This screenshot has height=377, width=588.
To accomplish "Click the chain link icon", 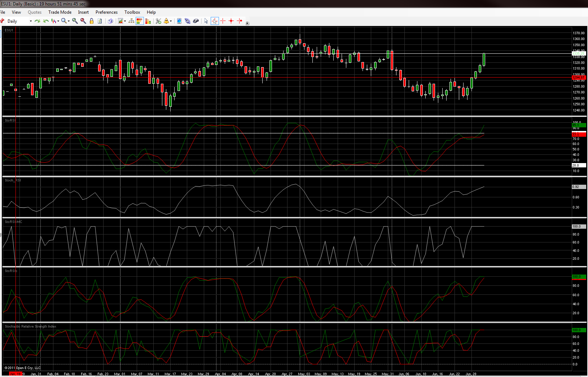I will tap(187, 21).
